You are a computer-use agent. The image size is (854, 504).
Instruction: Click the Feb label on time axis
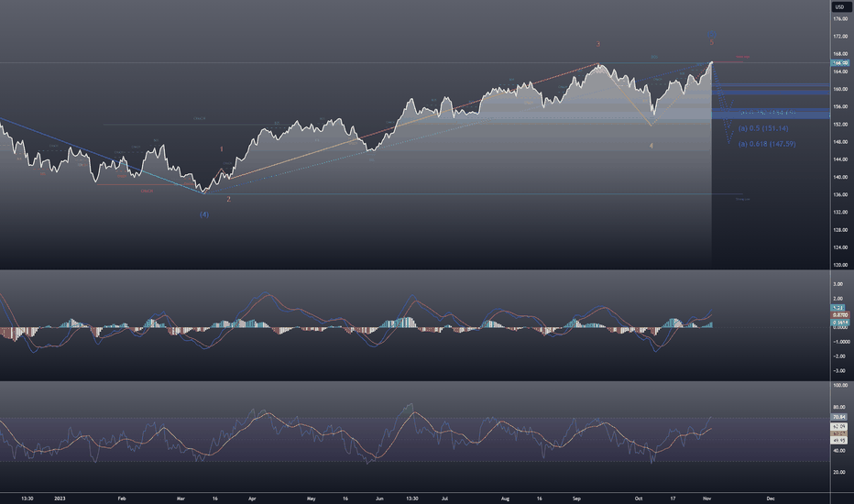[x=122, y=499]
